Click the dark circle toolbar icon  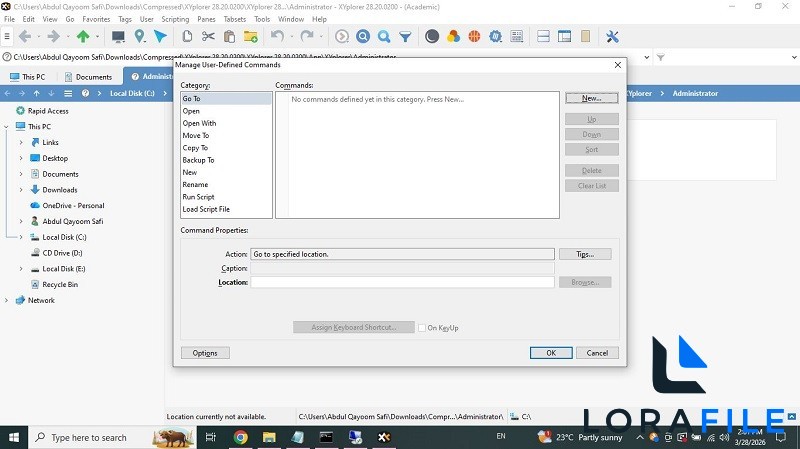(432, 36)
